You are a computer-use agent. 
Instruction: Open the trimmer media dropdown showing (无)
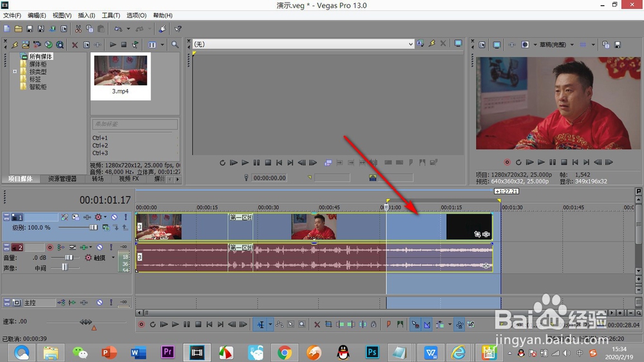coord(303,44)
